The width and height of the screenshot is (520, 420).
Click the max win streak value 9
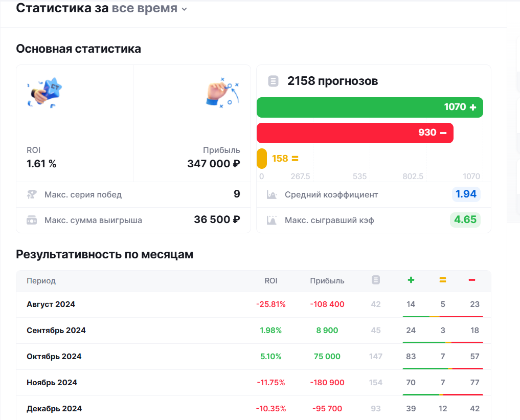(237, 194)
